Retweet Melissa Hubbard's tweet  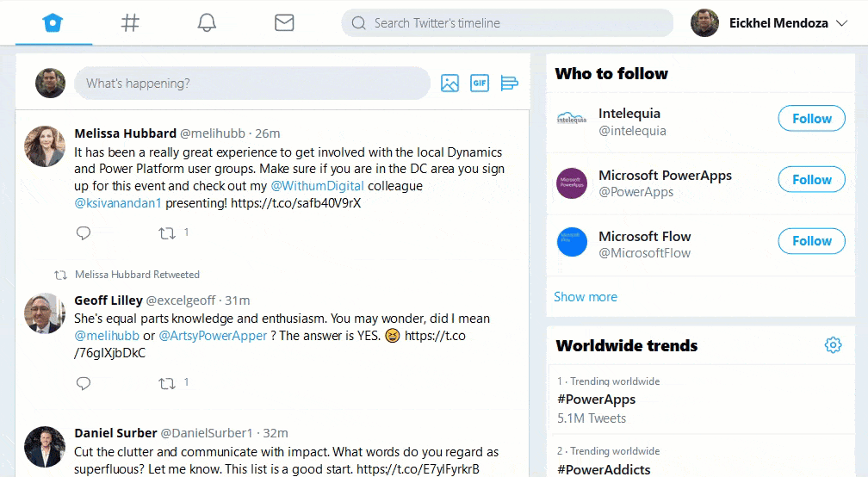point(167,233)
